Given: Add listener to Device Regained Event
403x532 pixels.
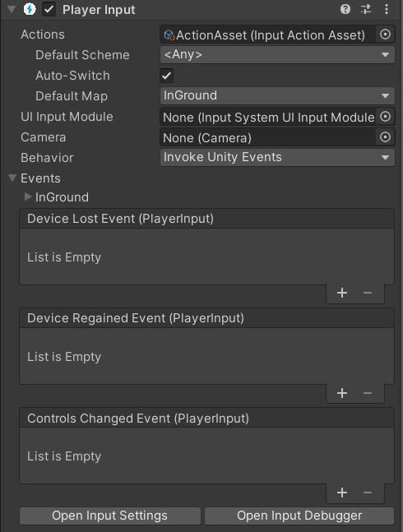Looking at the screenshot, I should pos(342,393).
